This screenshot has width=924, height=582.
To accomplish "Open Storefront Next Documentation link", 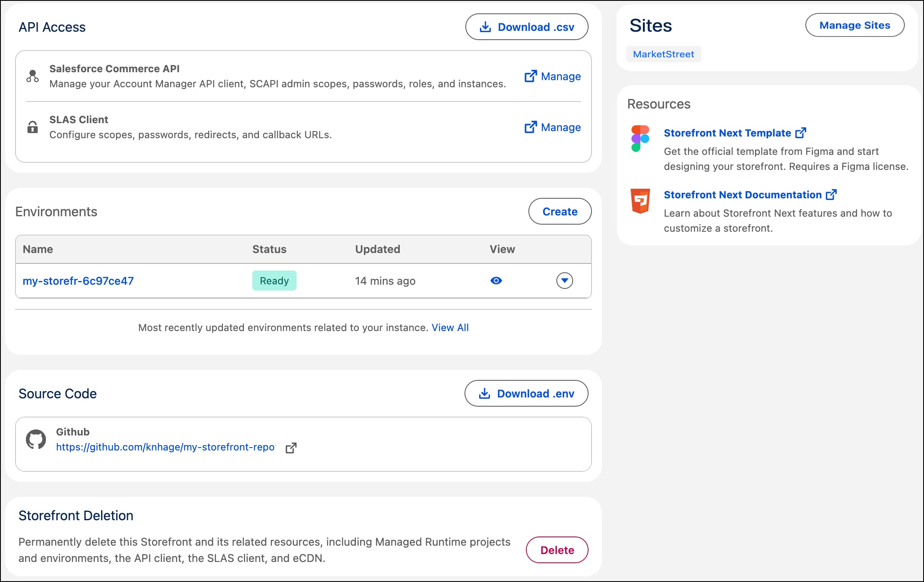I will [750, 195].
